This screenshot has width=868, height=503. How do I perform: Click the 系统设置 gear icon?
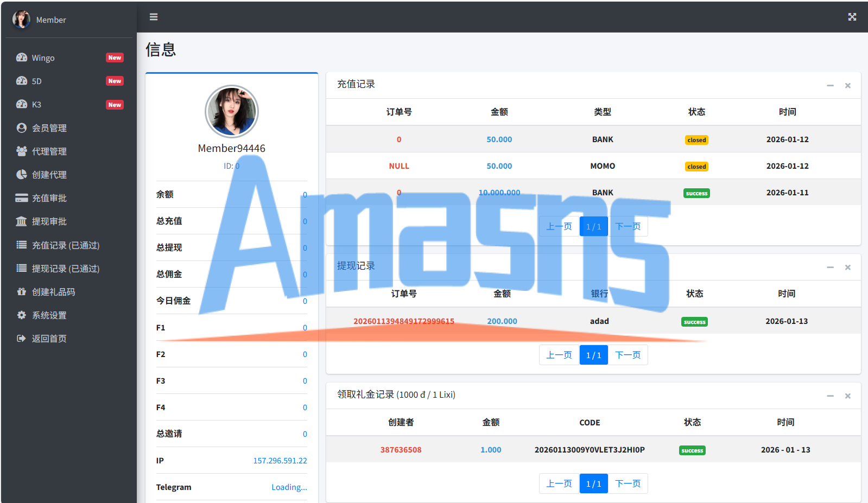[22, 315]
